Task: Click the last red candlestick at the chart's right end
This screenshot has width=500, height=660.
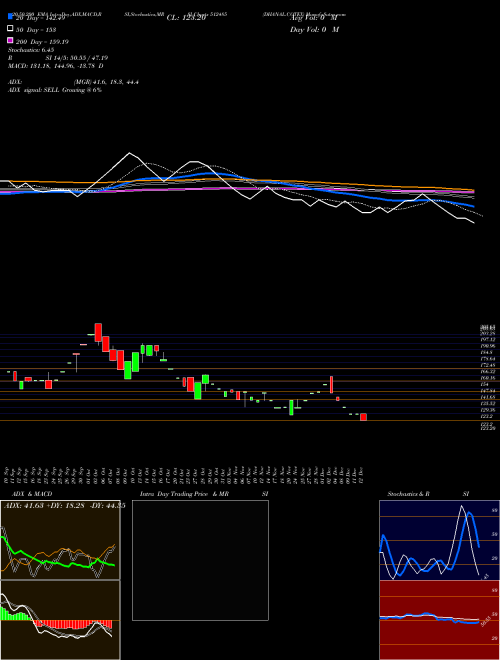Action: pos(364,417)
